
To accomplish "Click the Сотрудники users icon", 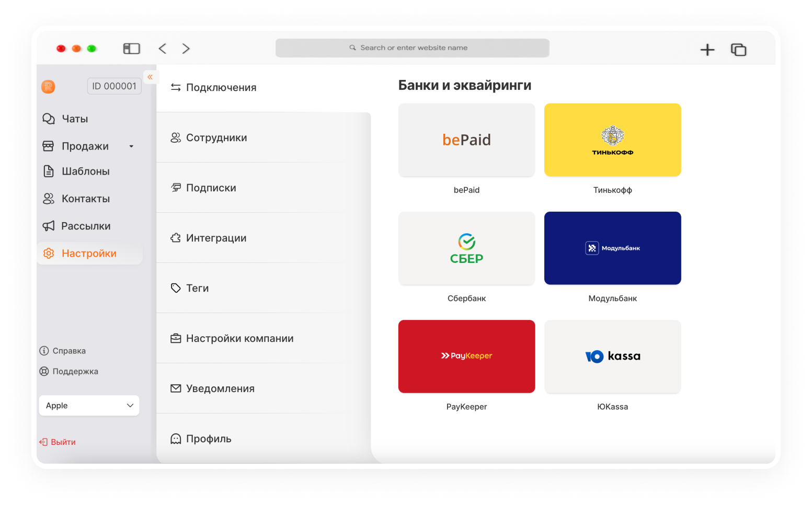I will pyautogui.click(x=176, y=138).
